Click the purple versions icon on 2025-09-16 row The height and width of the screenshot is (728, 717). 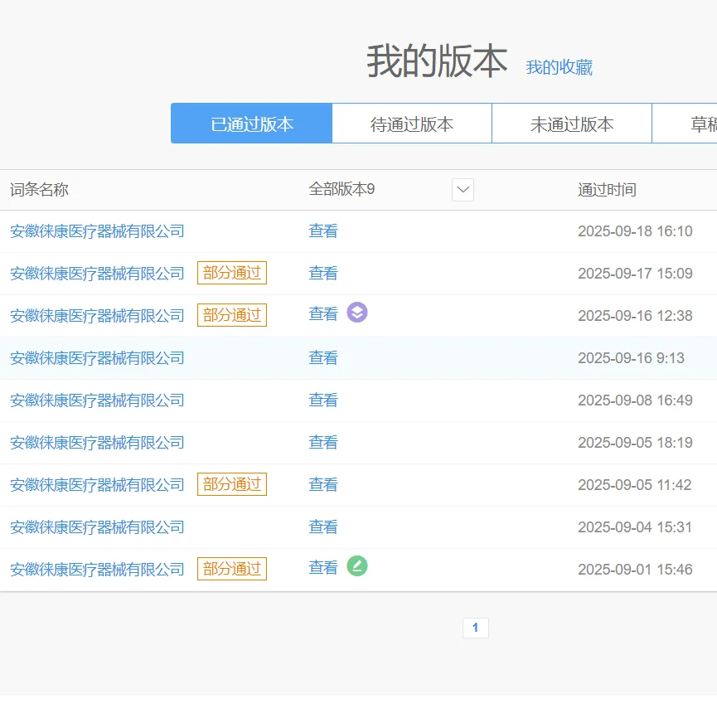coord(357,313)
